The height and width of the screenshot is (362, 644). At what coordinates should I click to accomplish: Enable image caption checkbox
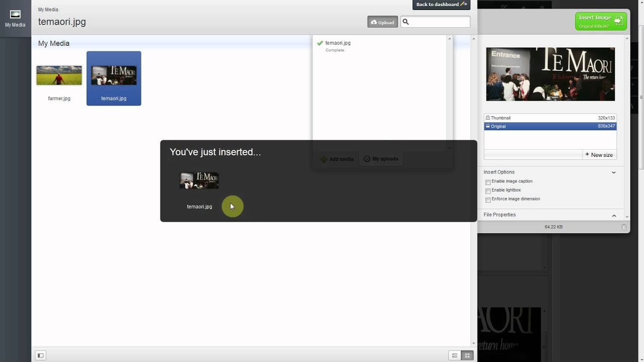(x=488, y=182)
